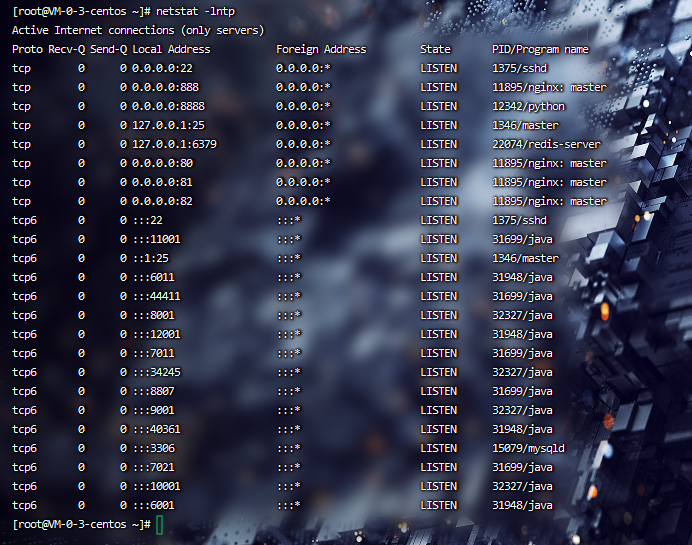
Task: Select the 12342/python process entry
Action: tap(528, 106)
